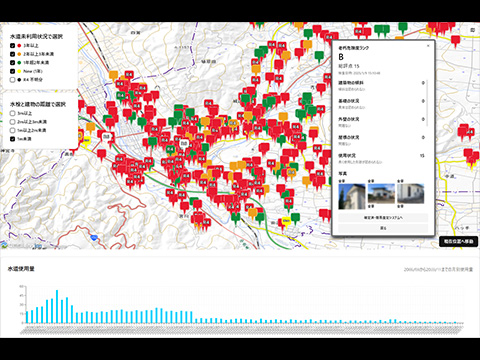
Task: Select green marker beside bottom yellow New marker
Action: point(295,218)
